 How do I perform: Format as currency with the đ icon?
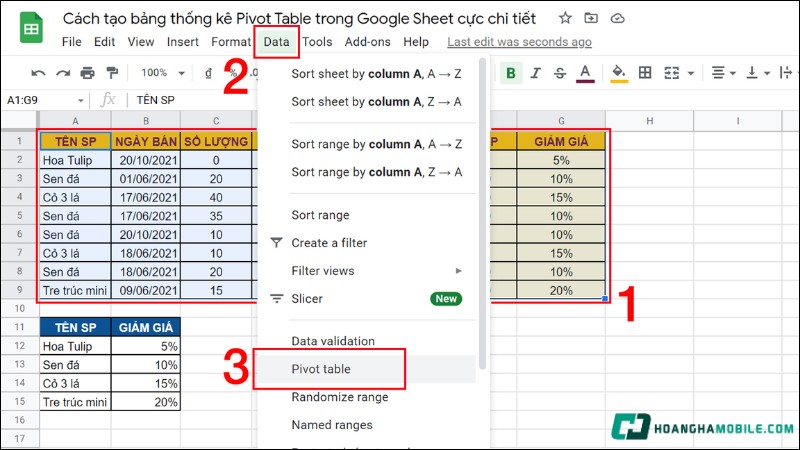[x=208, y=73]
